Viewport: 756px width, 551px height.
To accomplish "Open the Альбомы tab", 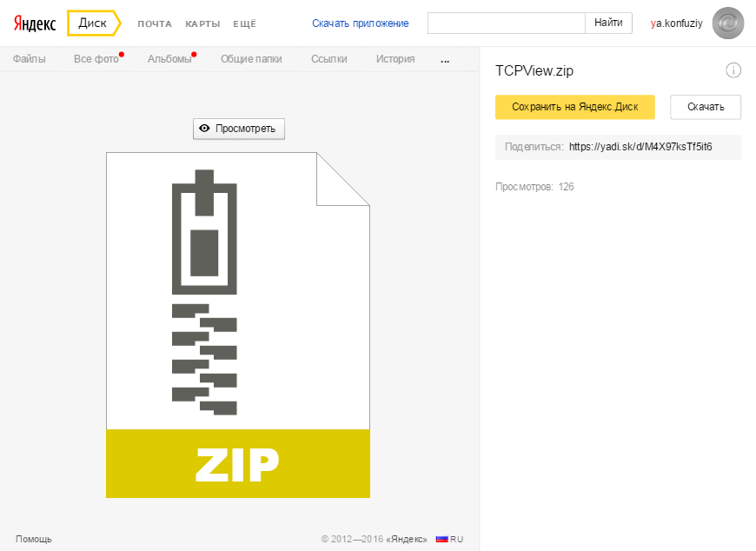I will [x=169, y=59].
